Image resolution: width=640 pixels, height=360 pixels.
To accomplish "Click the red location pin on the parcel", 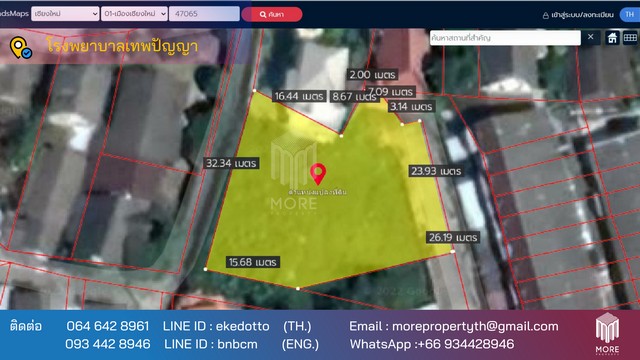I will [x=318, y=173].
